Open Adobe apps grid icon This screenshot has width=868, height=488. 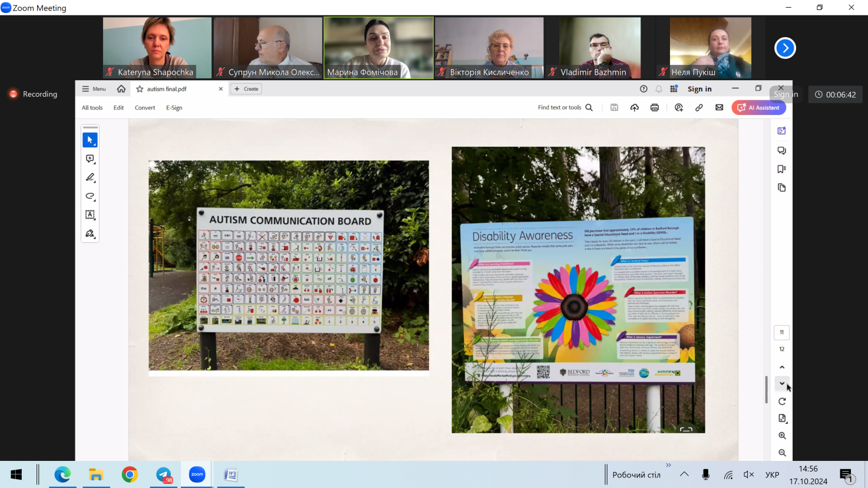click(x=674, y=89)
